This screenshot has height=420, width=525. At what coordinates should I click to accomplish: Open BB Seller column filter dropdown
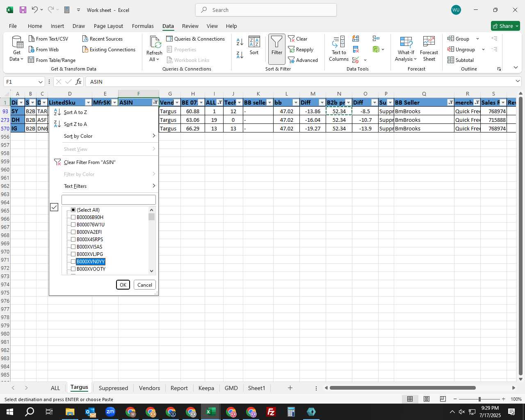coord(450,103)
